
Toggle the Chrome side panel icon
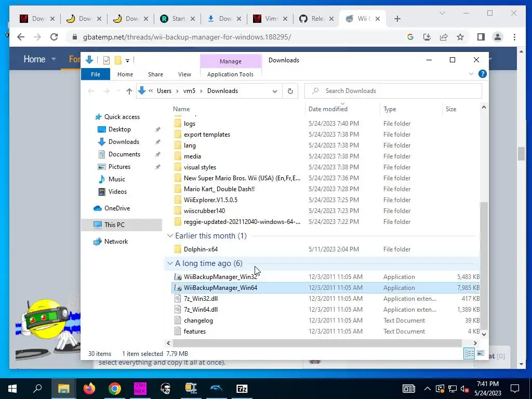click(481, 37)
